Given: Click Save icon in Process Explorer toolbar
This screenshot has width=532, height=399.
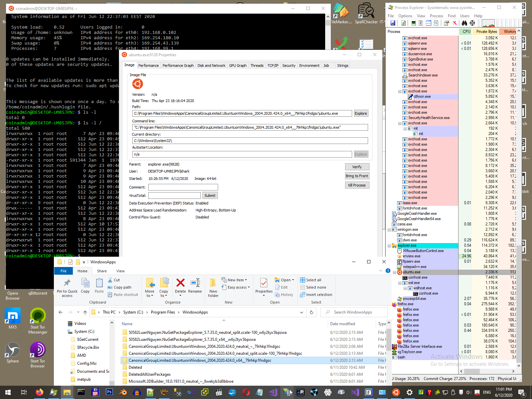Looking at the screenshot, I should 393,23.
